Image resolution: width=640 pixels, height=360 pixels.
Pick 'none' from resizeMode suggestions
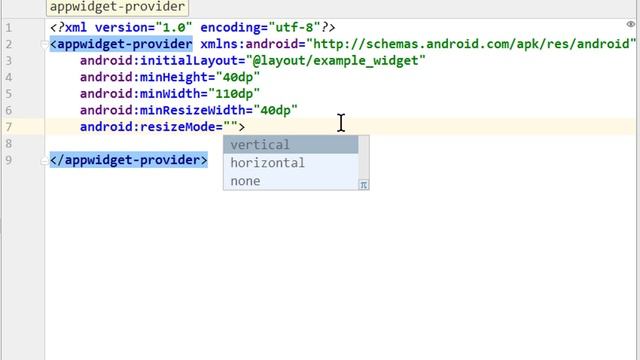[x=291, y=181]
